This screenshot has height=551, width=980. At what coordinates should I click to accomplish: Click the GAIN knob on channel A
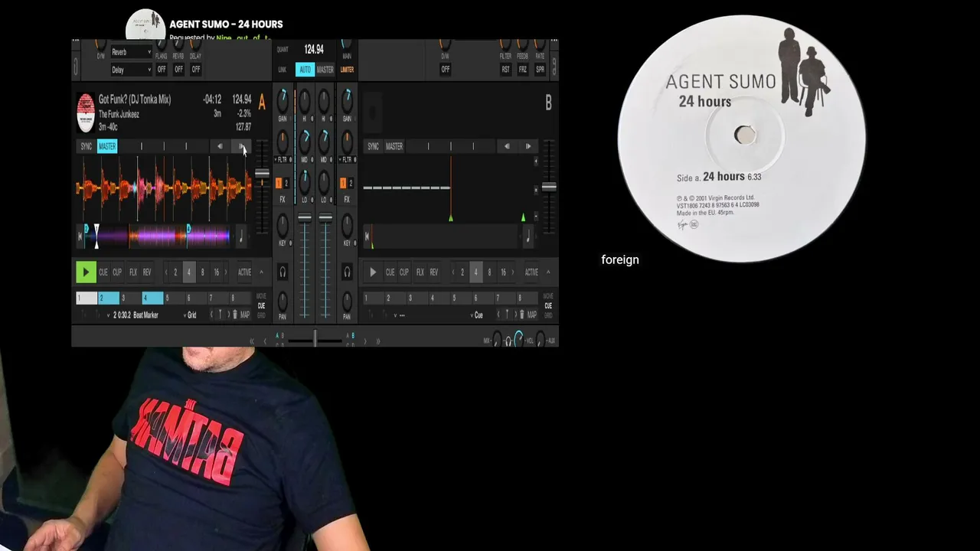[x=283, y=99]
